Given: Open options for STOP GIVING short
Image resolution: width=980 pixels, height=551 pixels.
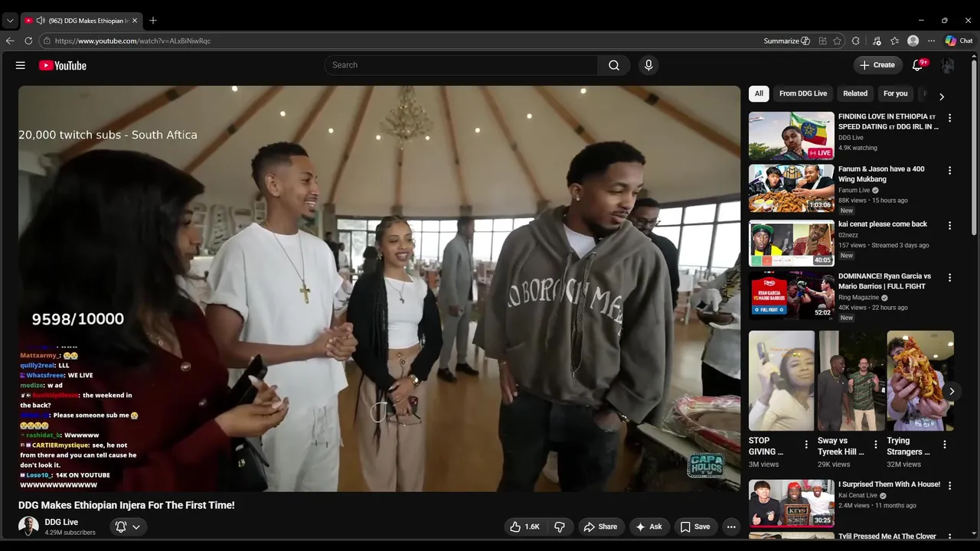Looking at the screenshot, I should tap(805, 444).
